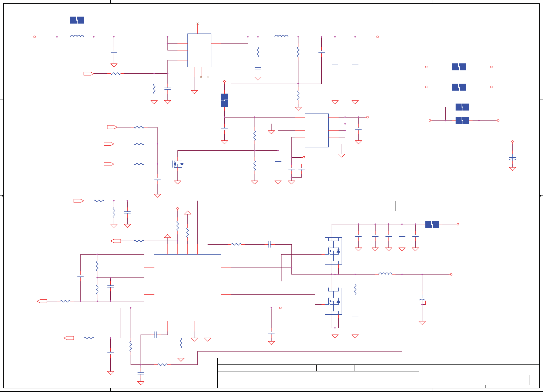Select the terminal circle after the output inductor rail

tap(451, 274)
